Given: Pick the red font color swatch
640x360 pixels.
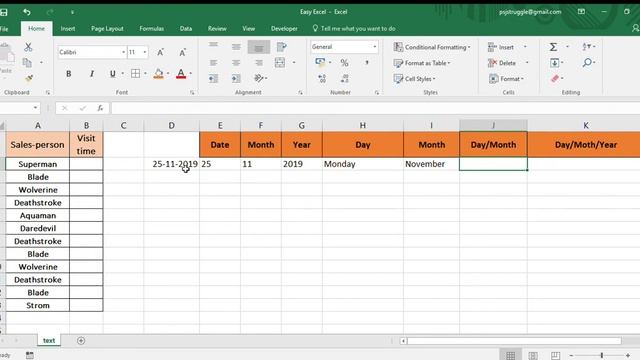Looking at the screenshot, I should pos(181,74).
